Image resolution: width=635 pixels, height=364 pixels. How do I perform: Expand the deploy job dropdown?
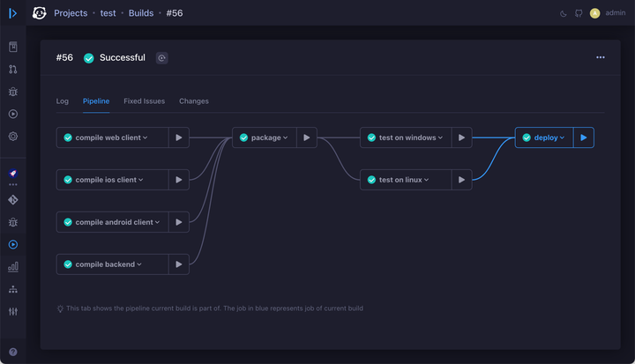pos(562,137)
